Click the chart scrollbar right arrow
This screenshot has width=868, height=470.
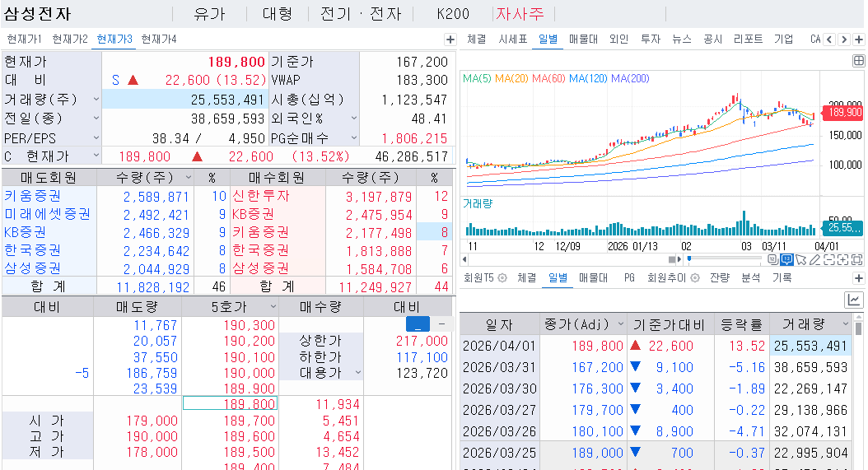tap(679, 259)
